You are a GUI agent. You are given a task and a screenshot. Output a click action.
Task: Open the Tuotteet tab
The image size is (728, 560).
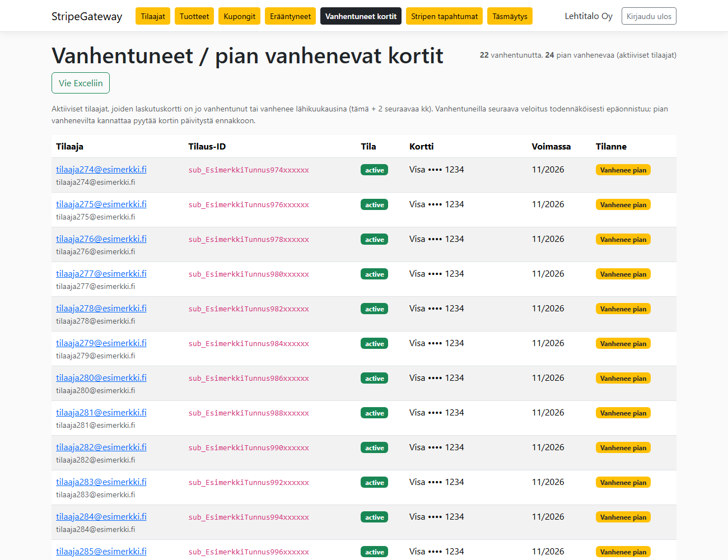(x=194, y=16)
